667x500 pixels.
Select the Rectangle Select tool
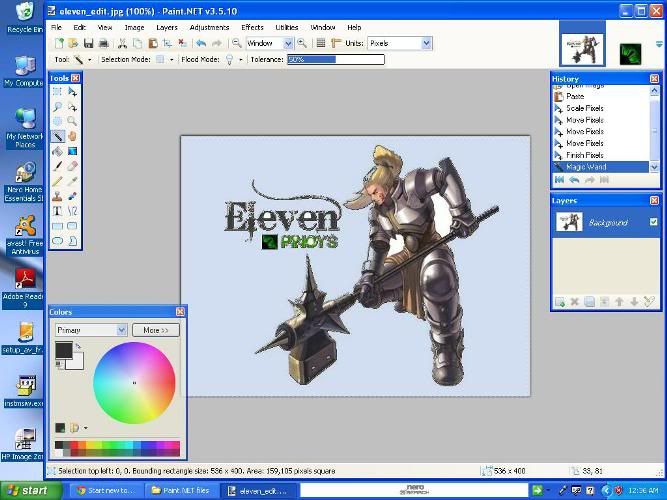pos(57,91)
